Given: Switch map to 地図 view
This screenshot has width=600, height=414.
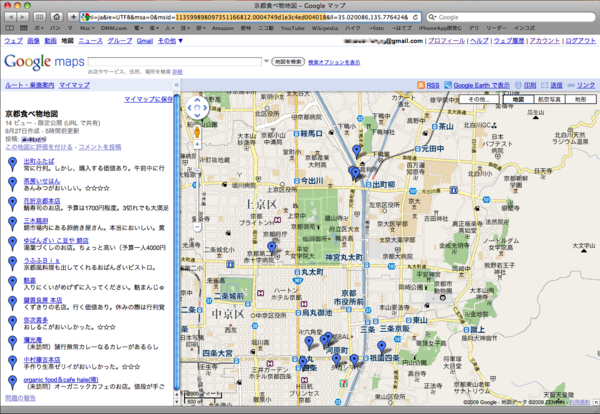Looking at the screenshot, I should coord(518,99).
